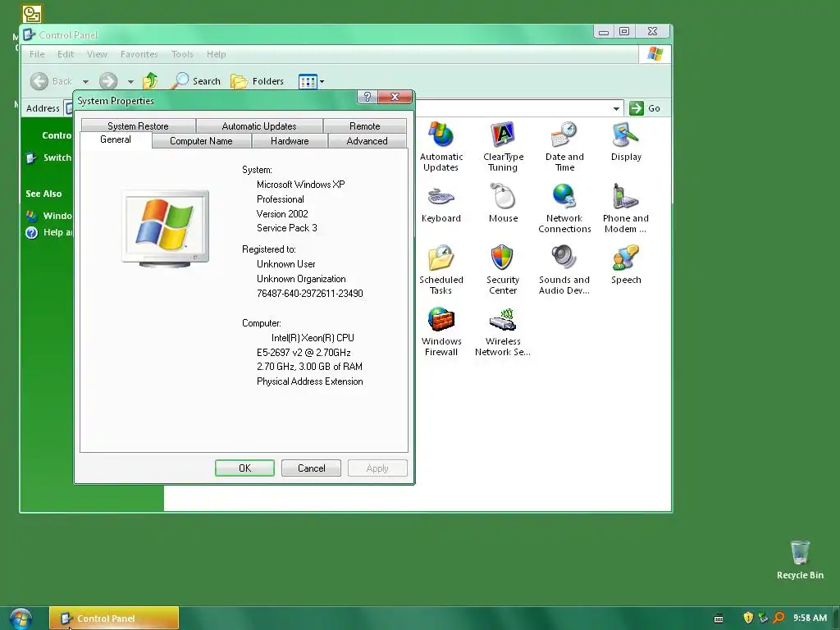Click the Windows flag throbber logo
The height and width of the screenshot is (630, 840).
(x=655, y=54)
